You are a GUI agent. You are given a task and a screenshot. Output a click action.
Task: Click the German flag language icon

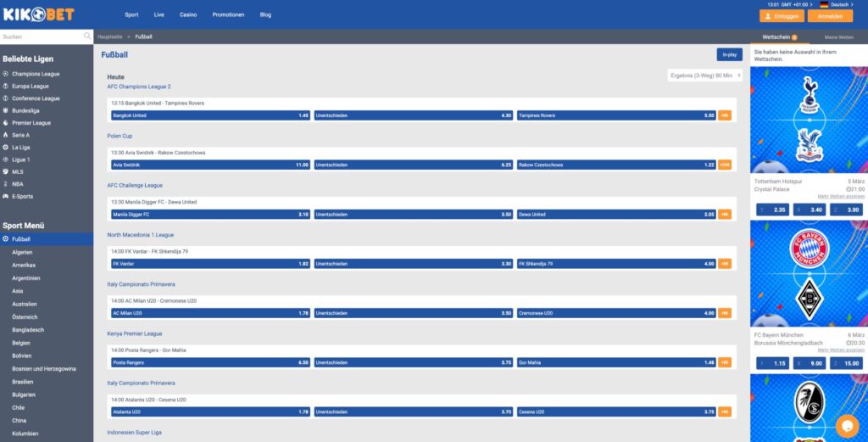point(824,4)
